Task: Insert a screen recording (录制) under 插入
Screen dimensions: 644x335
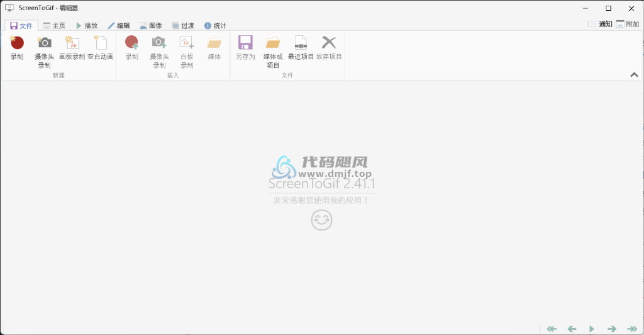Action: coord(132,48)
